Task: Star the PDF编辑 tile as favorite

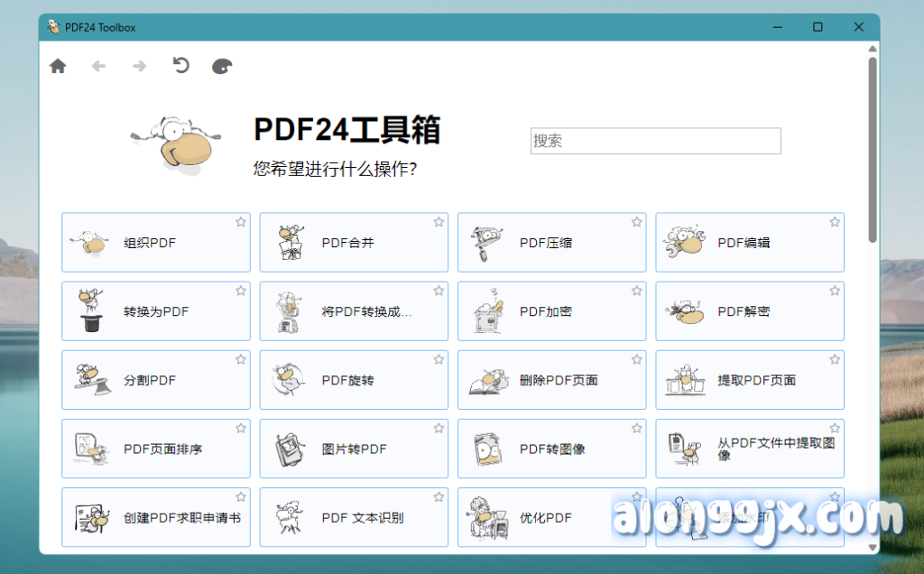Action: coord(835,222)
